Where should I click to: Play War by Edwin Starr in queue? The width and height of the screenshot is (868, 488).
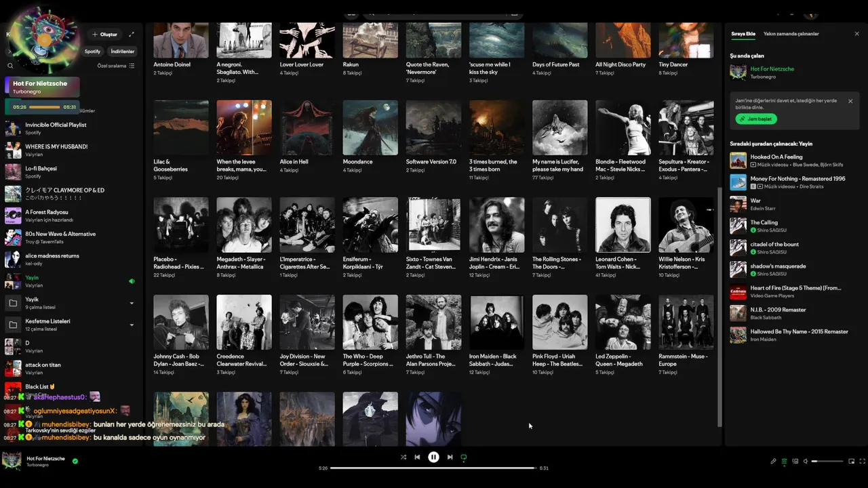click(793, 204)
